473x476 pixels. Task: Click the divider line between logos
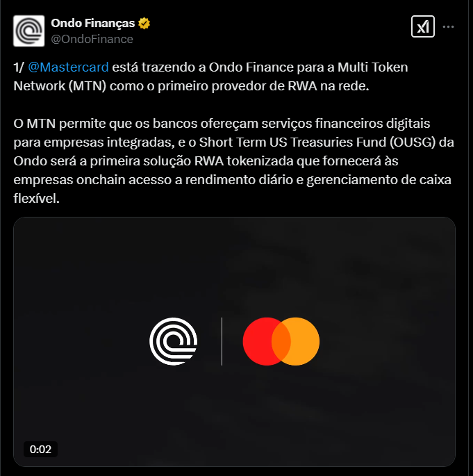(x=222, y=341)
